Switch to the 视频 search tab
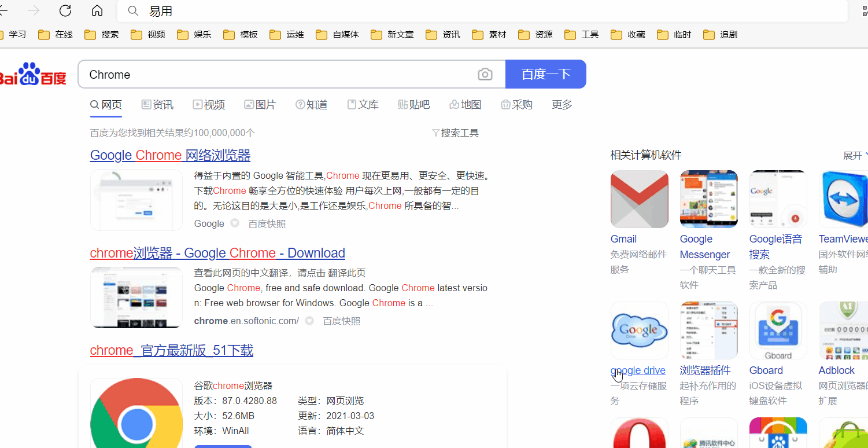The image size is (868, 448). tap(209, 105)
